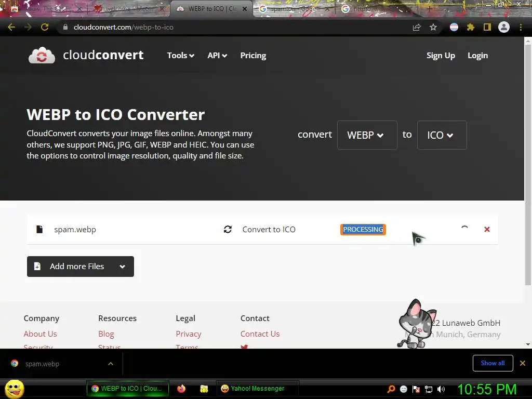The image size is (532, 399).
Task: Open the Chrome profile avatar
Action: tap(504, 27)
